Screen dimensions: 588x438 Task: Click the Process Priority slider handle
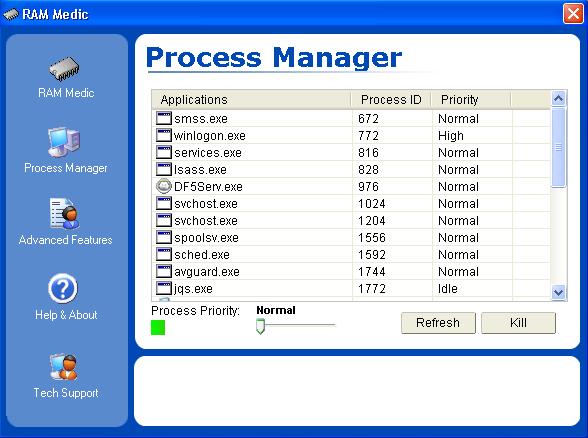coord(260,326)
